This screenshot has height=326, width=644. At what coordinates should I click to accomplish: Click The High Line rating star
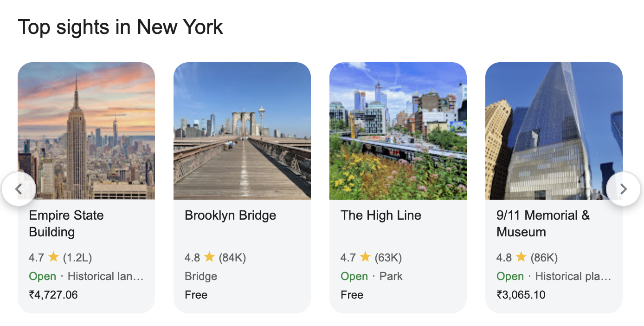(x=365, y=257)
